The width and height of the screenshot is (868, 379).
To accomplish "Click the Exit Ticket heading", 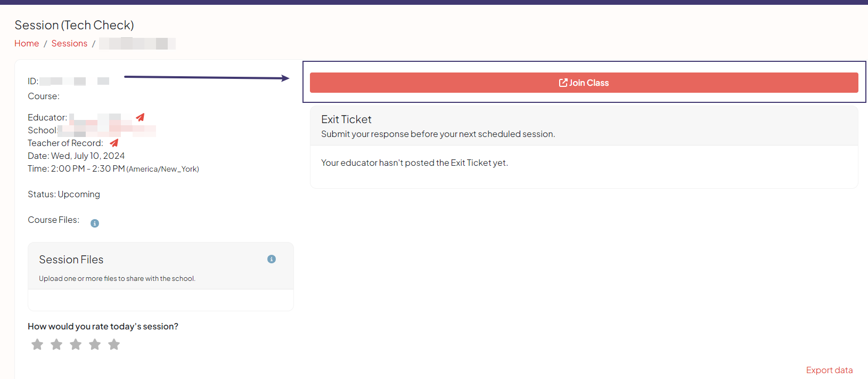I will pyautogui.click(x=346, y=119).
